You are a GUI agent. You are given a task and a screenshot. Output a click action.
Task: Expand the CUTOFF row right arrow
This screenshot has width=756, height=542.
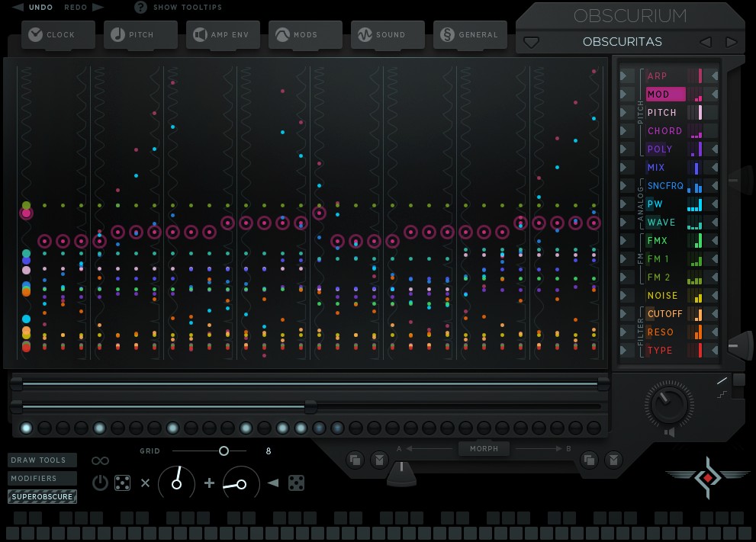click(x=714, y=313)
